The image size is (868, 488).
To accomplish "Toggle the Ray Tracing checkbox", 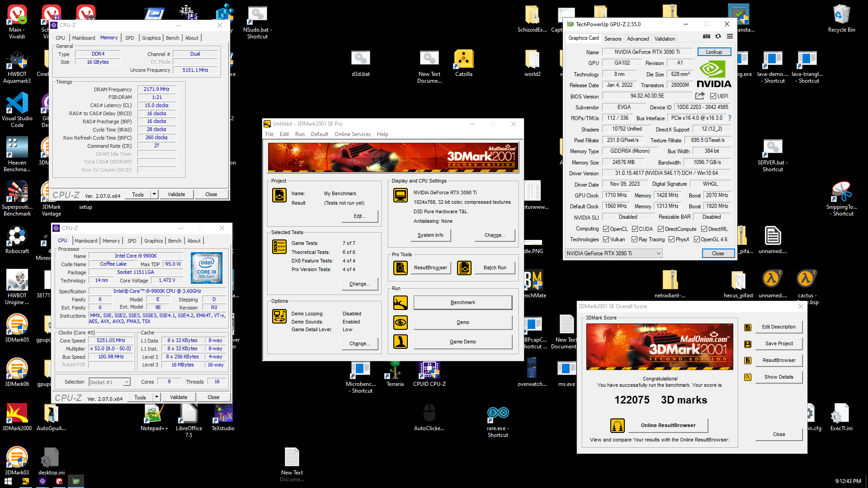I will pyautogui.click(x=634, y=239).
